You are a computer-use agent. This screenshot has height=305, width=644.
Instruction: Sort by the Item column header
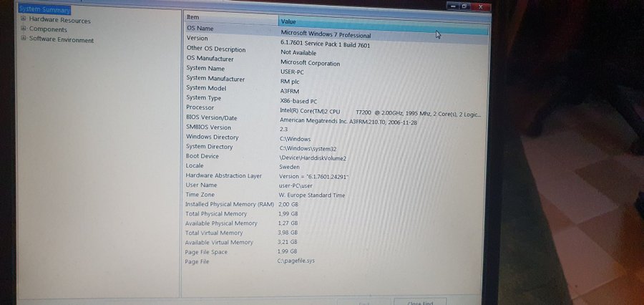[x=231, y=17]
